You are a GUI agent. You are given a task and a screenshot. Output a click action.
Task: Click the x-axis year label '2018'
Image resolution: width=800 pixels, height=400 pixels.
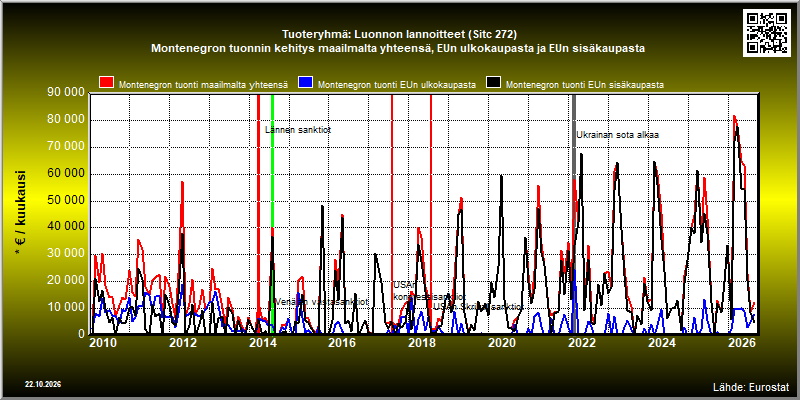422,343
